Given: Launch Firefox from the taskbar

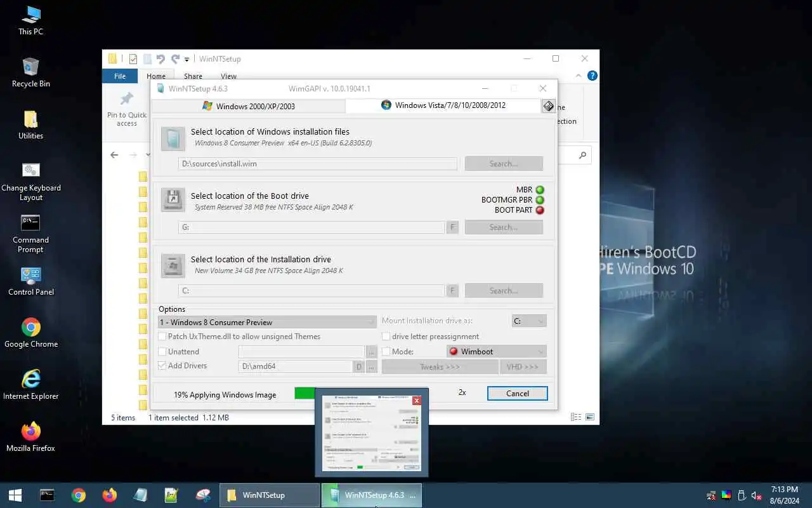Looking at the screenshot, I should (x=110, y=495).
